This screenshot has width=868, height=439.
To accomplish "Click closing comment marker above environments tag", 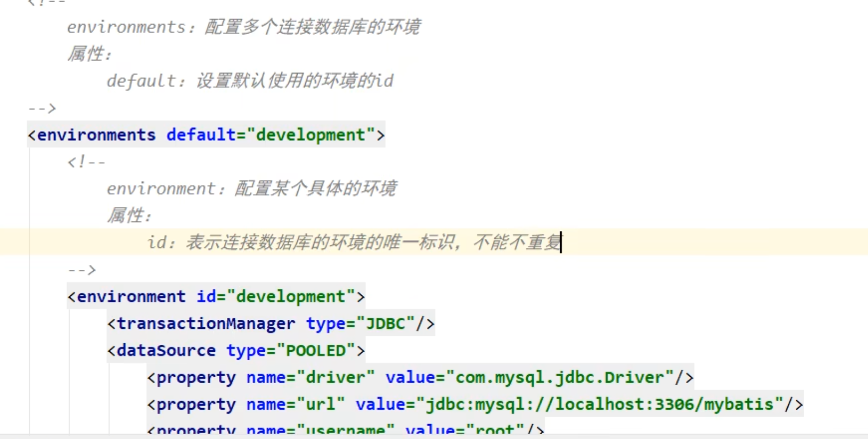I will point(42,108).
